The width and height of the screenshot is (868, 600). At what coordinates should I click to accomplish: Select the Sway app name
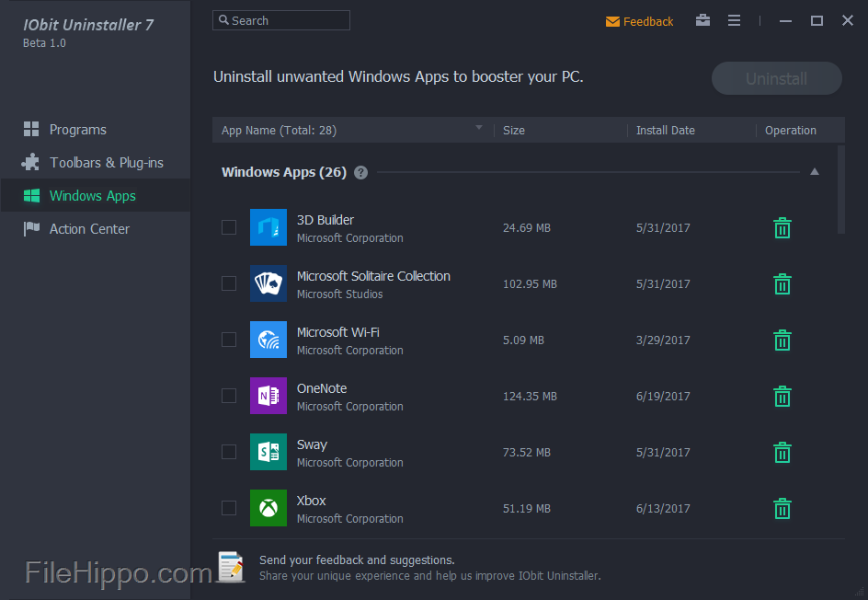(x=312, y=444)
